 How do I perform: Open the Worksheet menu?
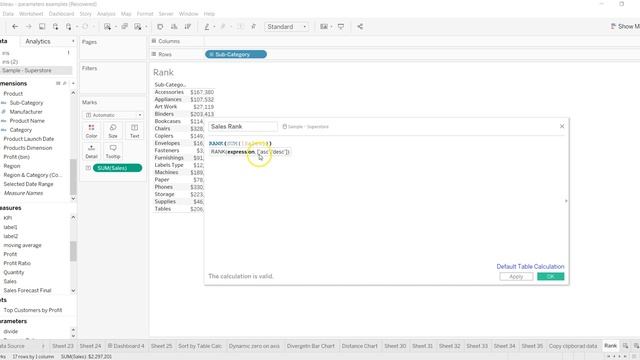coord(31,14)
